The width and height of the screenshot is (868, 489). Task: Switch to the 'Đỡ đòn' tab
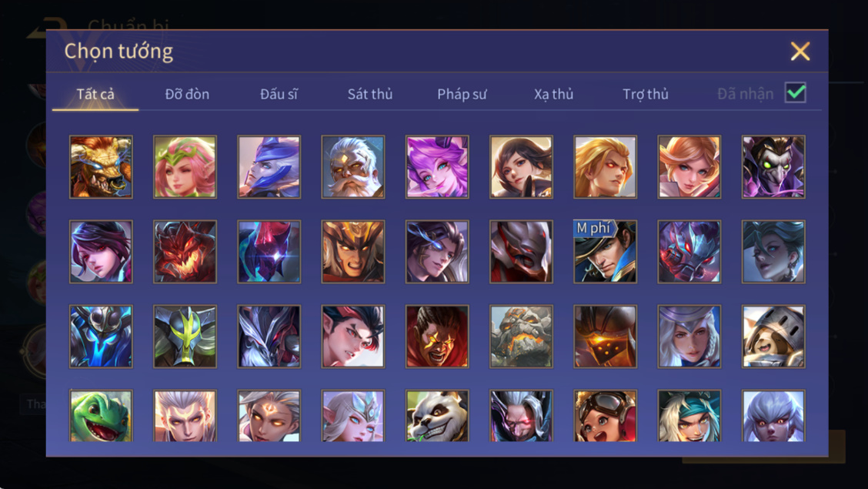tap(187, 94)
